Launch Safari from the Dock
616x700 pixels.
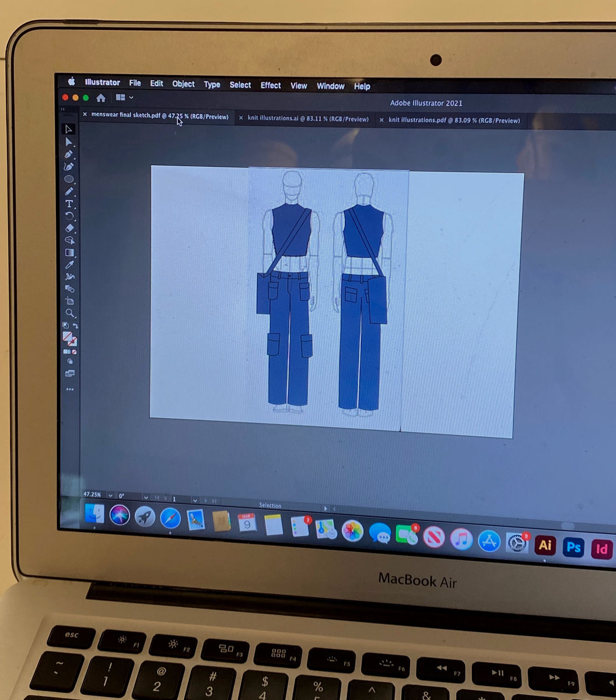(170, 517)
